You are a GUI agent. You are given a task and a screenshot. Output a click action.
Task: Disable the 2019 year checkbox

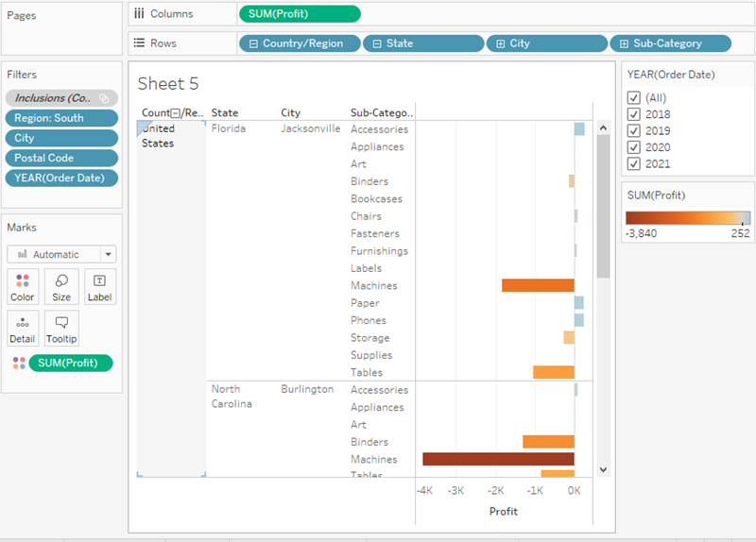[634, 130]
